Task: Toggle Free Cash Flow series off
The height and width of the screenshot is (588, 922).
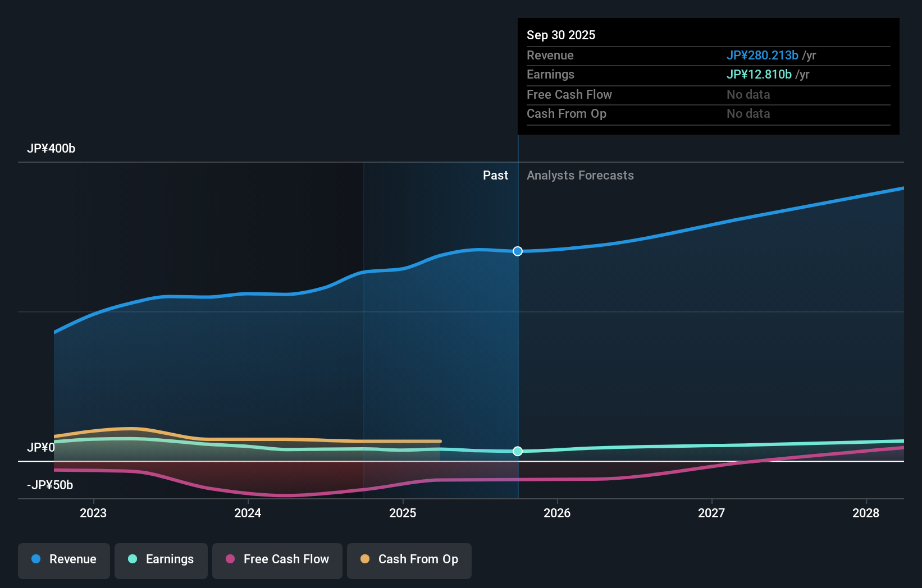Action: click(277, 561)
